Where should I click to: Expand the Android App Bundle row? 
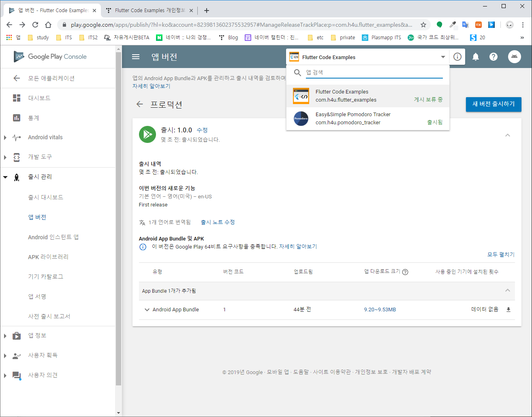click(x=147, y=310)
